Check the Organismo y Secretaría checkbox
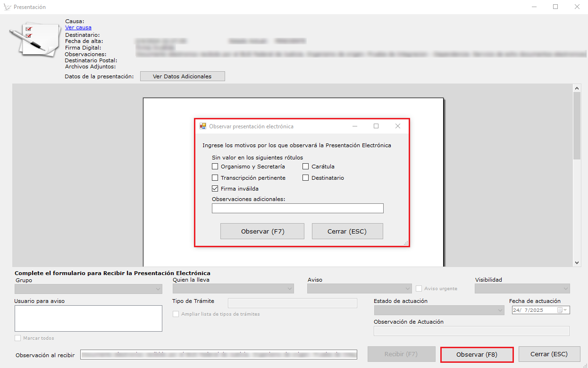Screen dimensions: 588x368 215,167
